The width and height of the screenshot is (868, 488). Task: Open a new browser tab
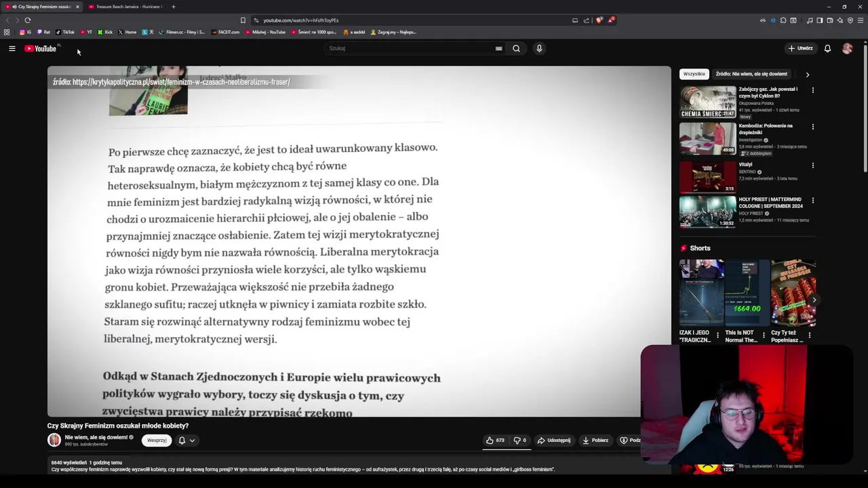pos(173,7)
